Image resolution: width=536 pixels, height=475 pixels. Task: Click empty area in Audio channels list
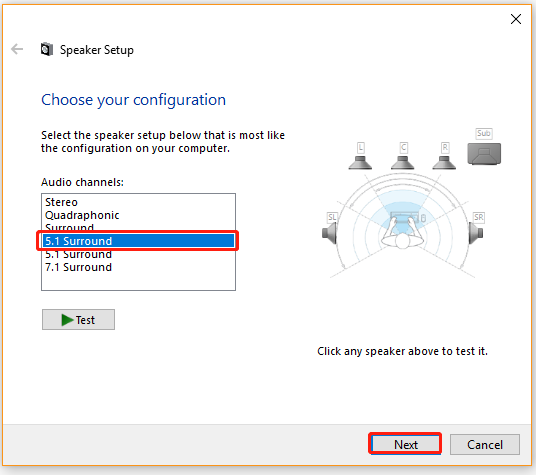(138, 282)
